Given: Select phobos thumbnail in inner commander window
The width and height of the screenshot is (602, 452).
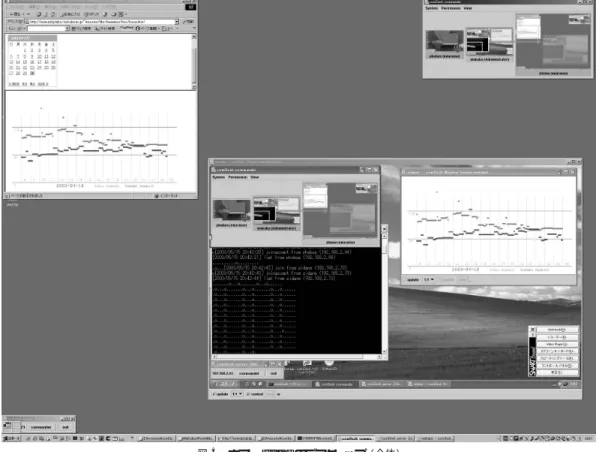Looking at the screenshot, I should pyautogui.click(x=232, y=212).
